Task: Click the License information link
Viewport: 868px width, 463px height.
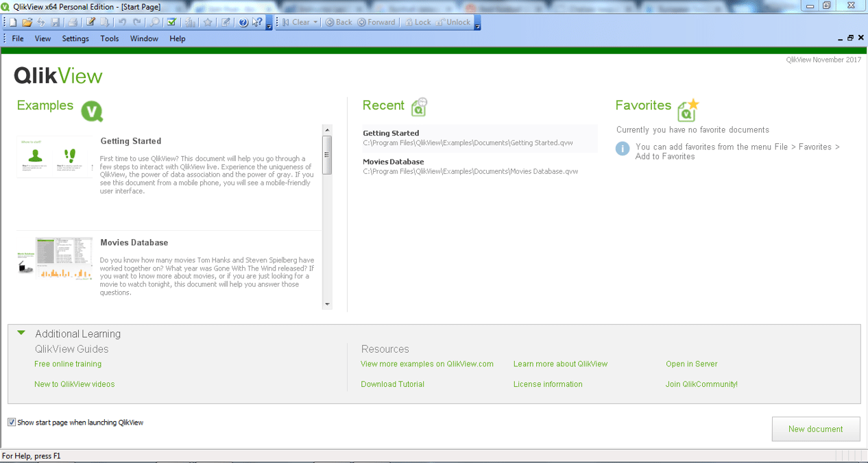Action: (548, 384)
